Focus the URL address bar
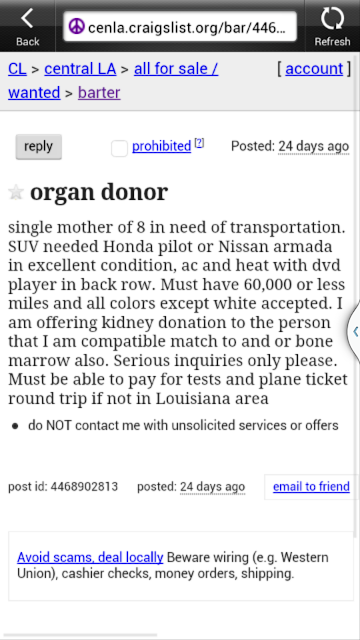 point(180,27)
